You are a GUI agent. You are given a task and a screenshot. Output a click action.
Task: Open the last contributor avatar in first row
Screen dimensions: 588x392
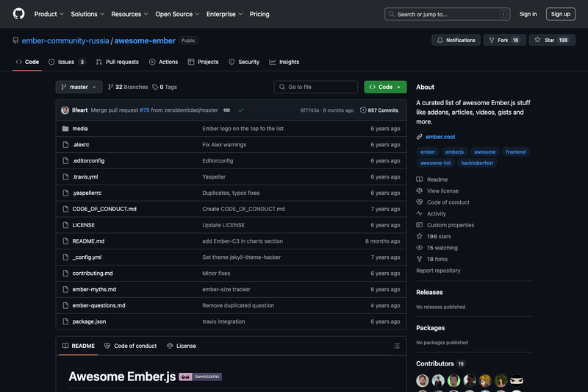point(517,380)
